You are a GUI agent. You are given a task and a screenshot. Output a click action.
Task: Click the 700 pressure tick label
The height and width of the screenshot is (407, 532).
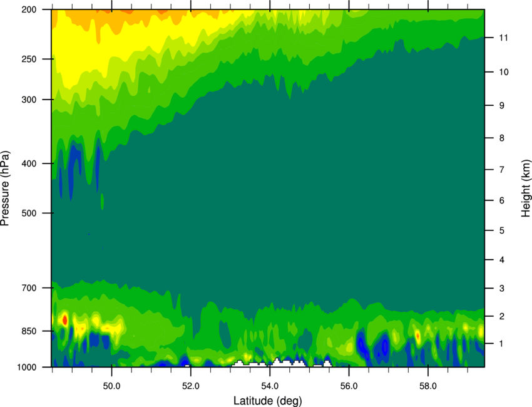tap(29, 288)
